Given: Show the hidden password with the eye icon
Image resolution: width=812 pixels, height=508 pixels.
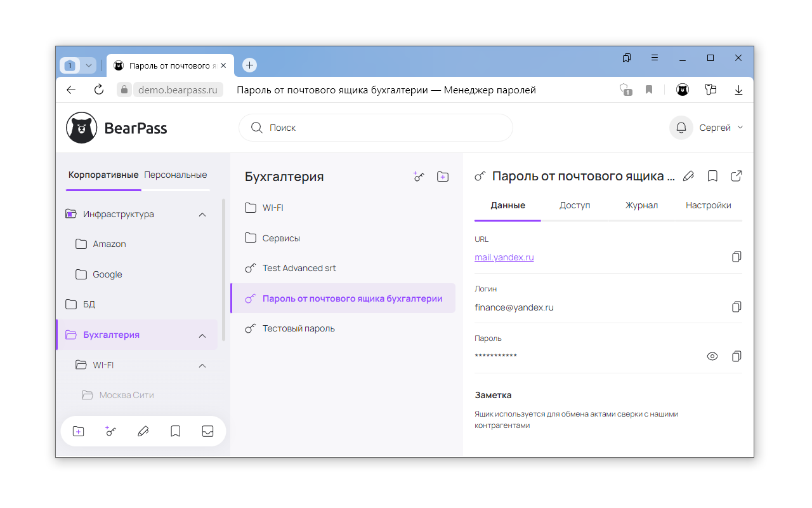Looking at the screenshot, I should coord(712,356).
